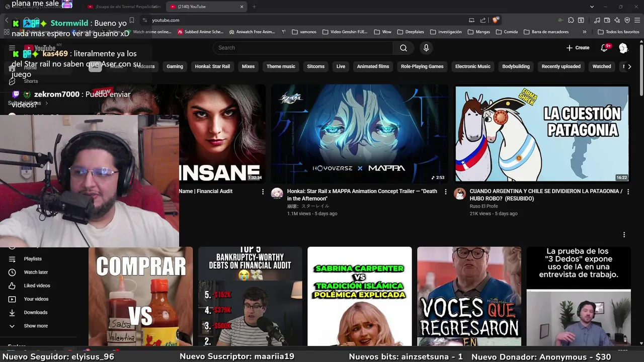The height and width of the screenshot is (362, 644).
Task: Show more category chips with right arrow
Action: (629, 66)
